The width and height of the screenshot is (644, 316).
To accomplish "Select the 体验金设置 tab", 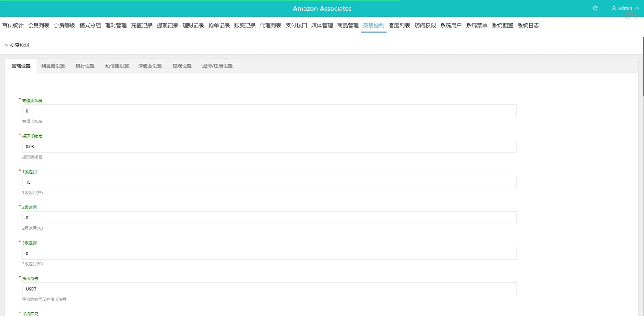I will tap(150, 66).
